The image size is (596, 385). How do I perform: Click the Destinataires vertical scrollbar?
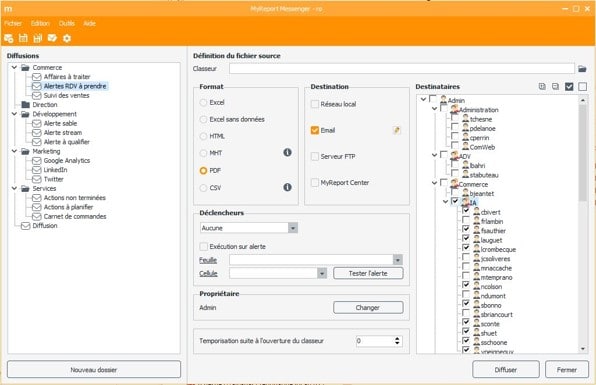click(x=583, y=153)
